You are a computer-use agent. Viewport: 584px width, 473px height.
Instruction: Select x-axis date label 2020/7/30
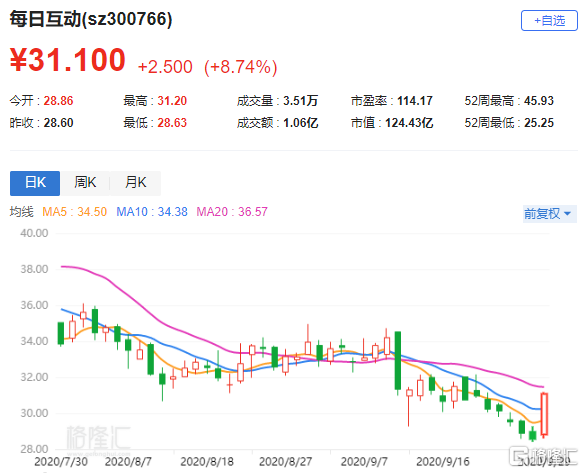[x=61, y=462]
